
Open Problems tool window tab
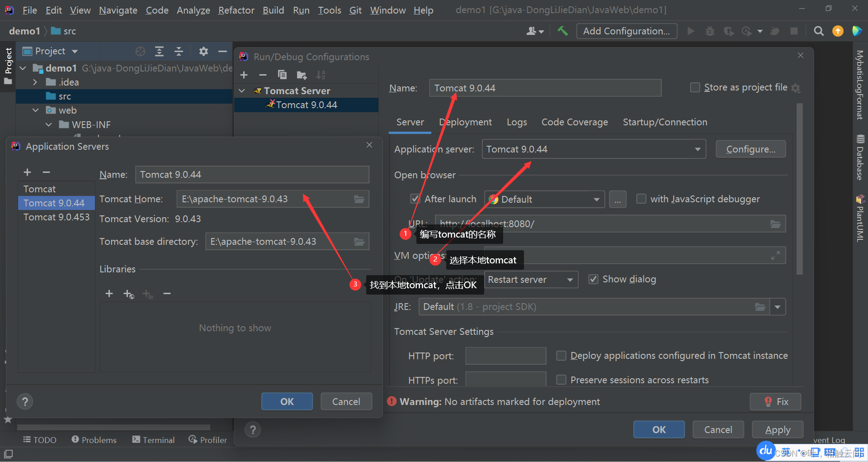(x=94, y=440)
